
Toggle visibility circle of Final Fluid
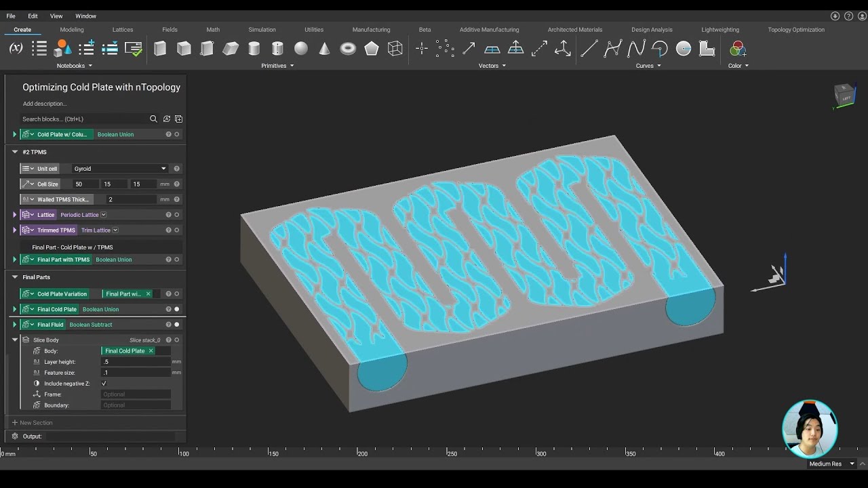pyautogui.click(x=177, y=325)
